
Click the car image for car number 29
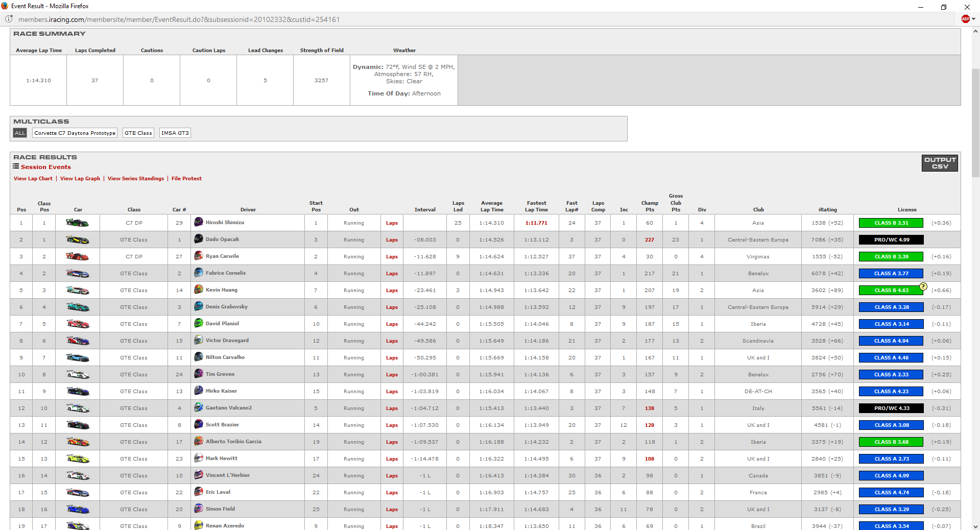tap(78, 223)
